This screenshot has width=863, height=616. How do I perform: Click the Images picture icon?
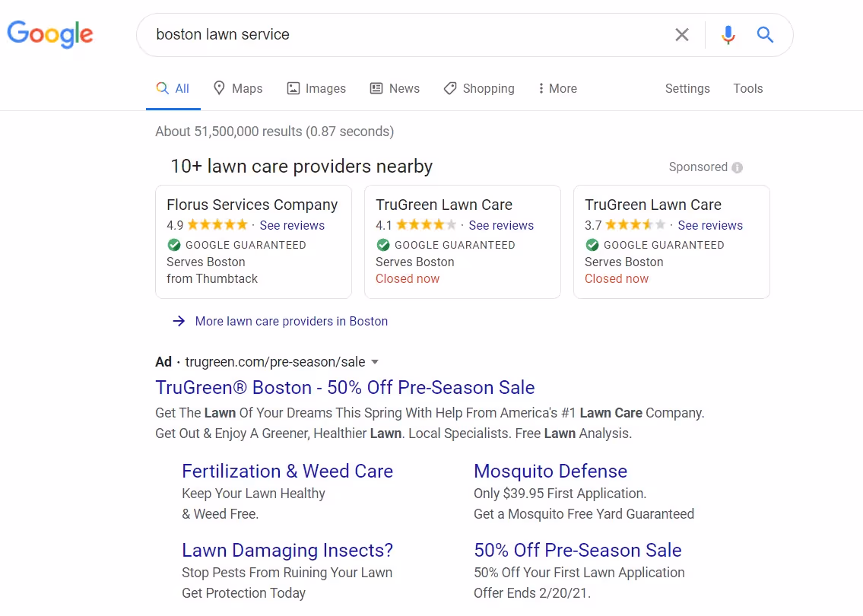pyautogui.click(x=293, y=89)
